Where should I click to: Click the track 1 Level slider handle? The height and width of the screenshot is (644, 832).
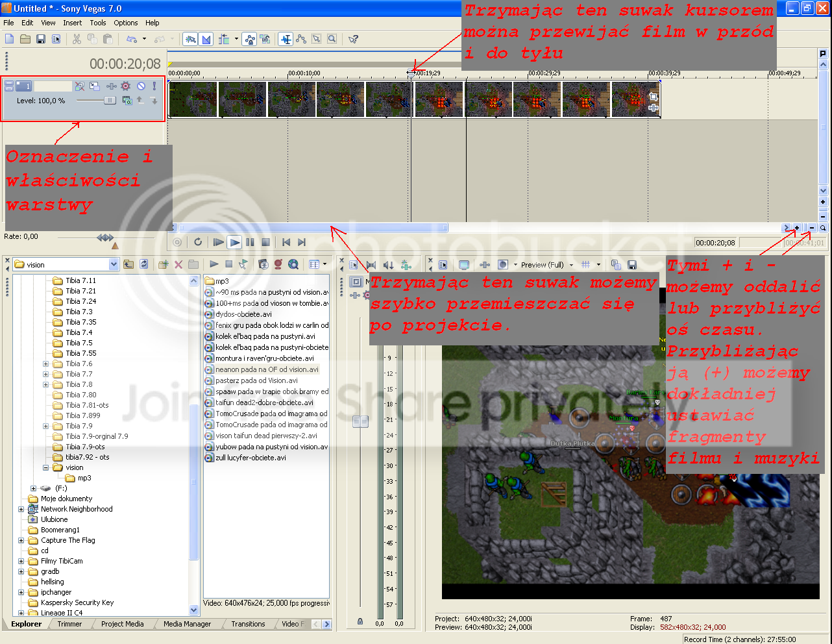(110, 101)
